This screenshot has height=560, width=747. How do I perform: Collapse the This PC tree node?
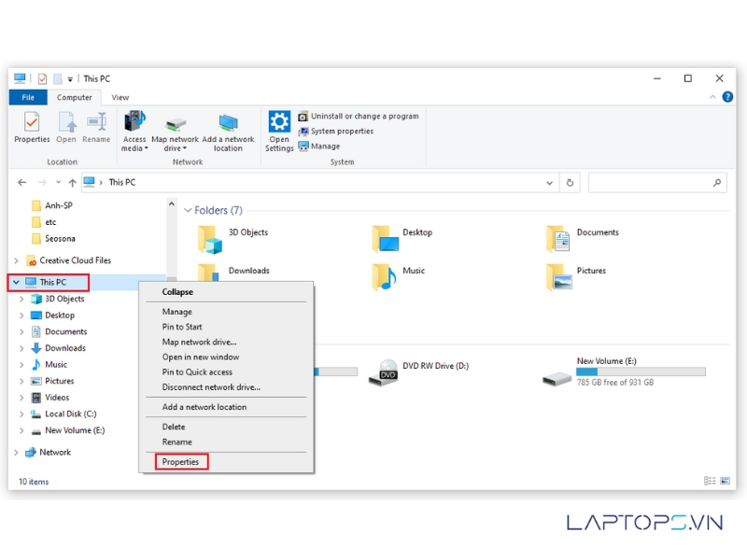(16, 283)
